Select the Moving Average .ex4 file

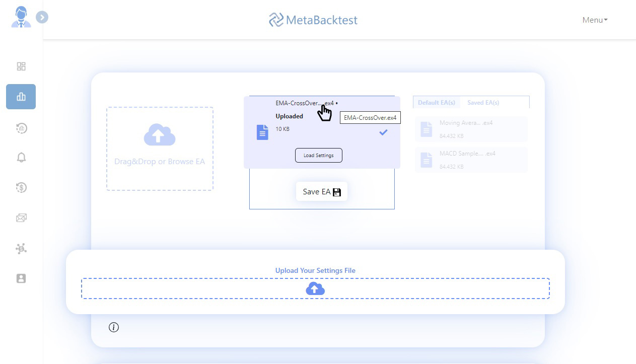coord(471,129)
